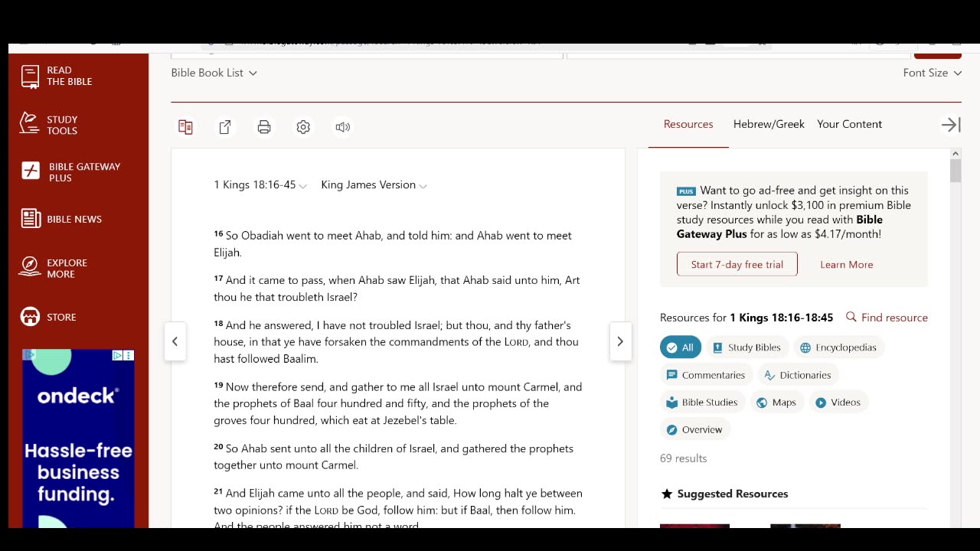Expand the Bible Book List dropdown
The image size is (980, 551).
[214, 73]
